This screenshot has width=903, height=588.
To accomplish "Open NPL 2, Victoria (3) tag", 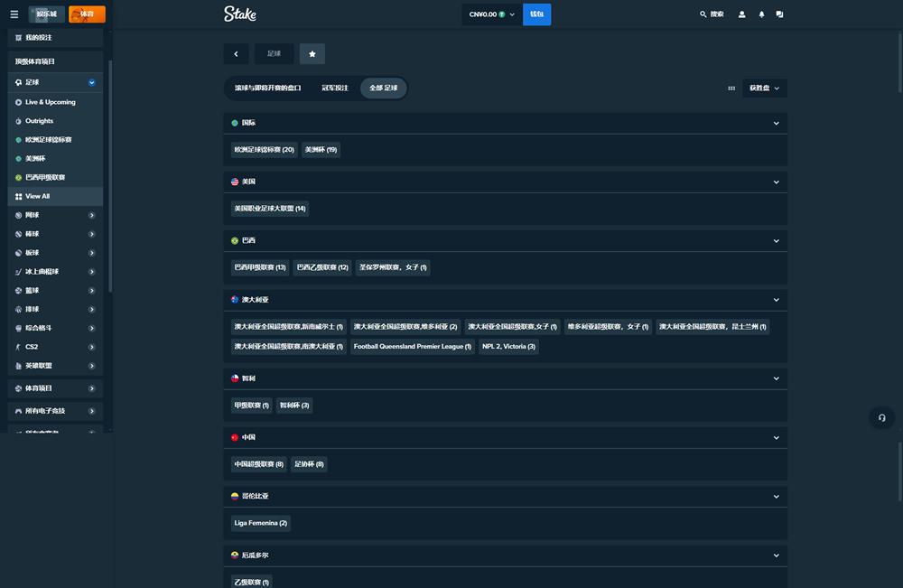I will coord(508,346).
